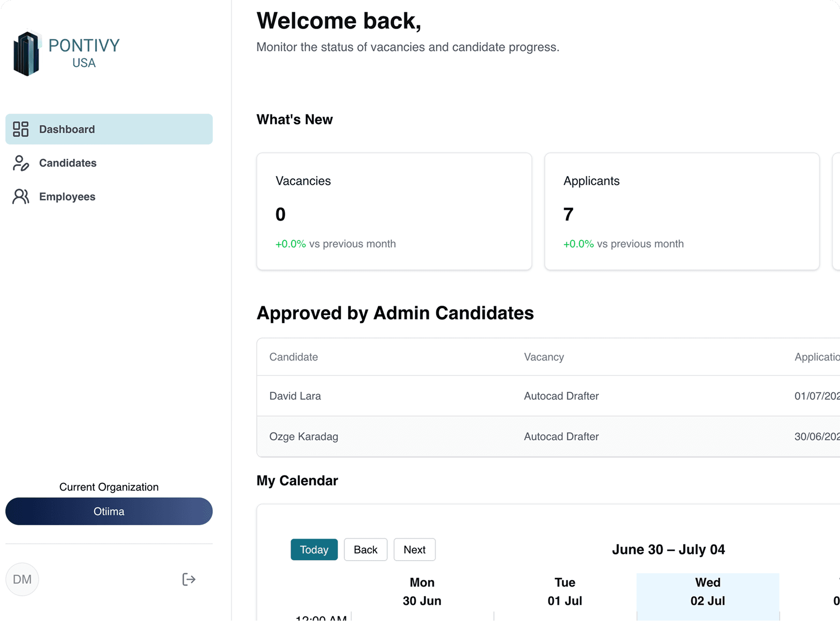
Task: Click the Employees people icon
Action: pos(21,197)
